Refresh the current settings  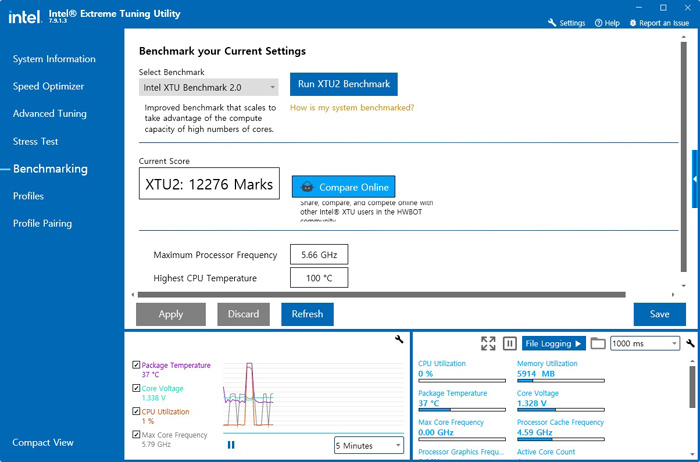tap(307, 314)
